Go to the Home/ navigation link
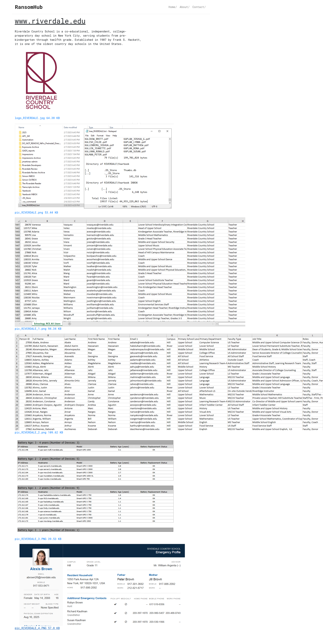323x644 pixels. click(172, 7)
